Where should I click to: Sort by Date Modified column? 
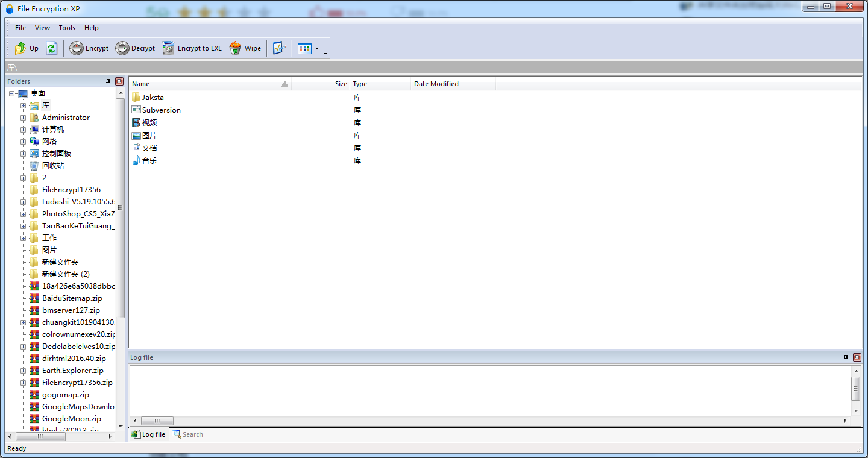pos(453,84)
